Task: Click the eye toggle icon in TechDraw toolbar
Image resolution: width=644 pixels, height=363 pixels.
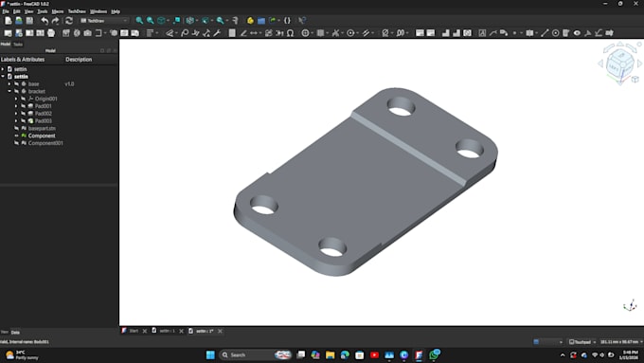Action: pos(577,33)
